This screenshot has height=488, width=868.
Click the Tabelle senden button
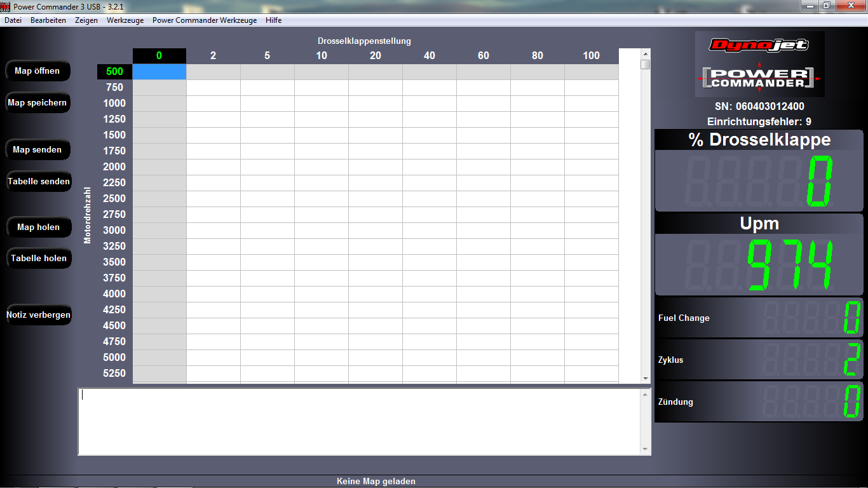coord(39,182)
